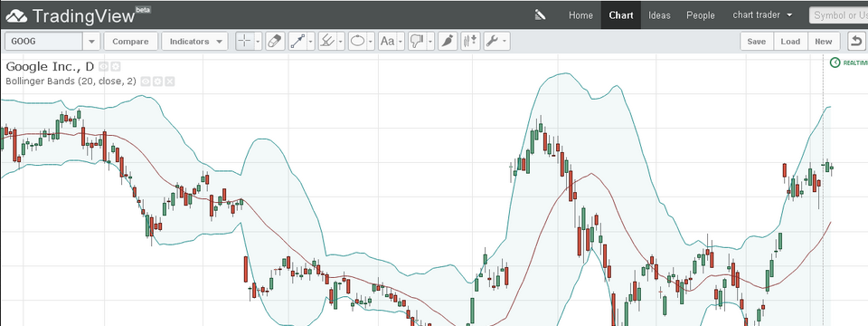Select the ellipse shape tool
868x326 pixels.
[x=358, y=42]
